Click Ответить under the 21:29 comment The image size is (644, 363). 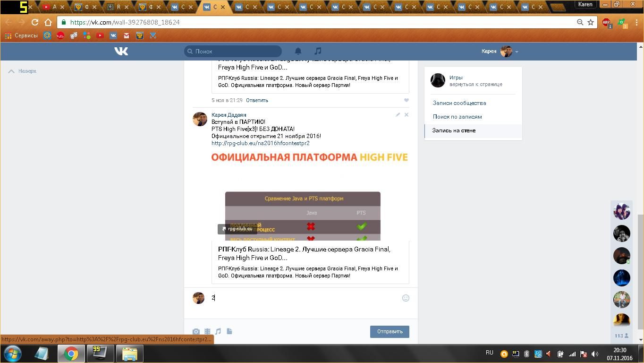tap(257, 100)
